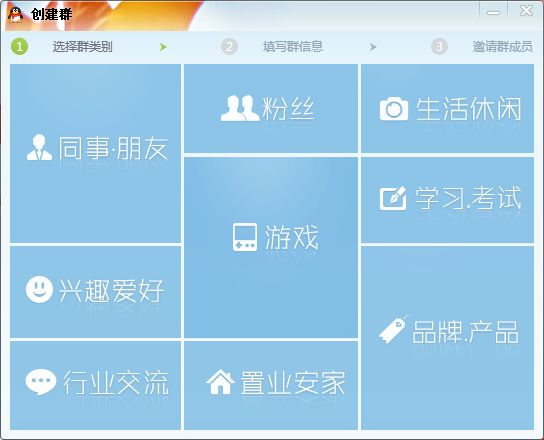Click the green arrow after step one

tap(163, 47)
